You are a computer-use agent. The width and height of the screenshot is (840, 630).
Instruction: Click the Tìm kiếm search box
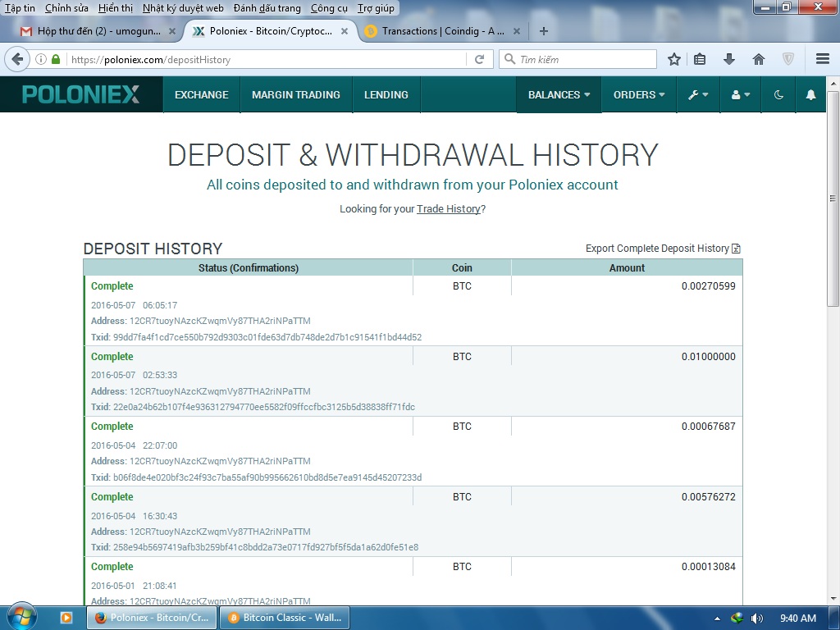[577, 59]
